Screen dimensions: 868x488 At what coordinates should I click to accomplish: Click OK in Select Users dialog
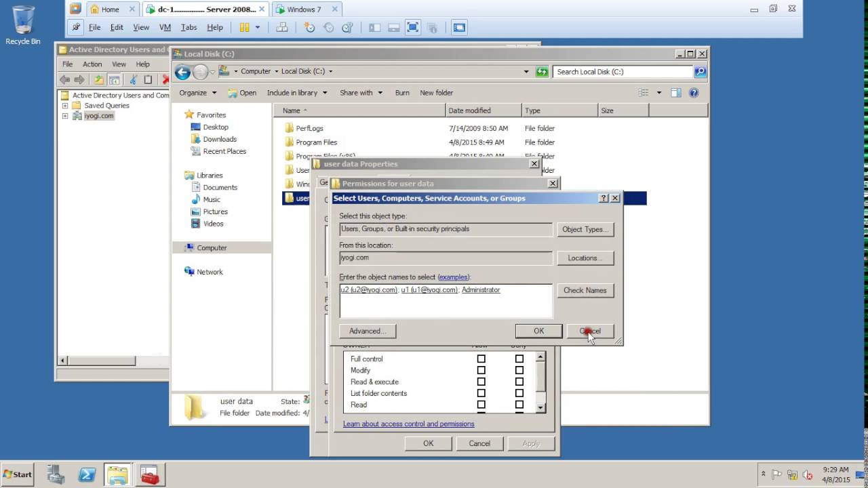click(538, 331)
